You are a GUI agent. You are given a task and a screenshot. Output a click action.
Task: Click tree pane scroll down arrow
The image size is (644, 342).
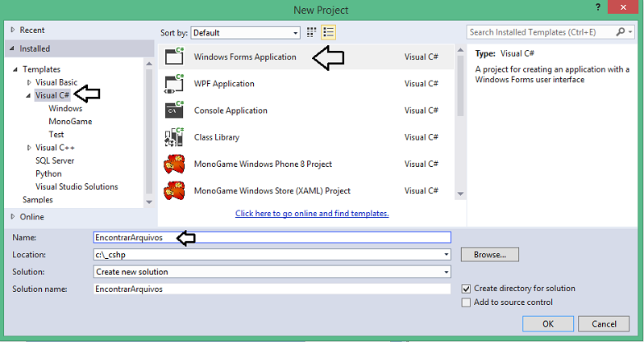coord(149,202)
